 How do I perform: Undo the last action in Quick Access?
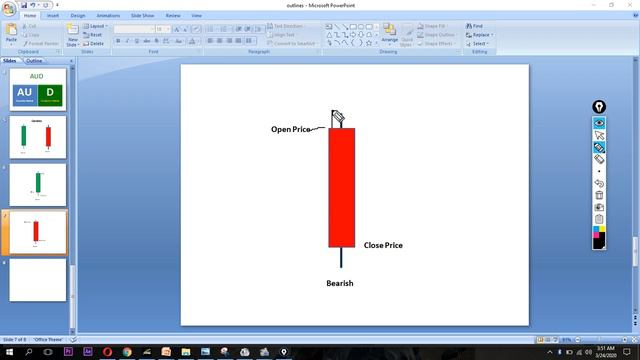(33, 5)
